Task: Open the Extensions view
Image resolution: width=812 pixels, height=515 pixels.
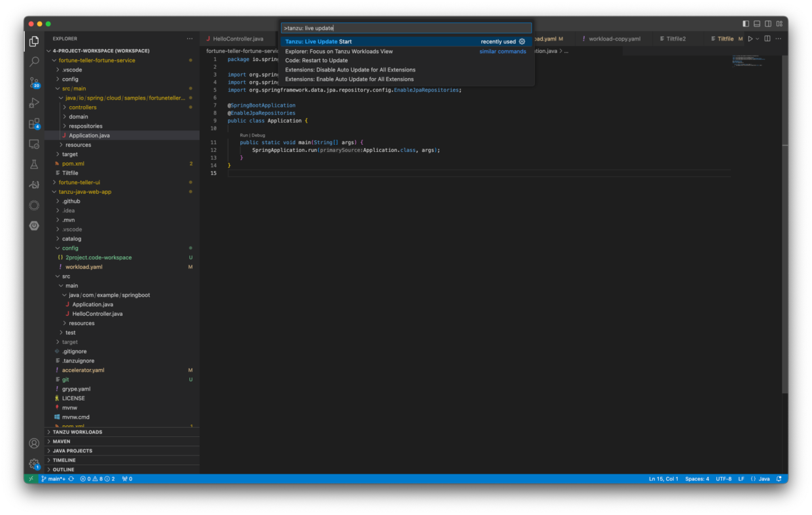Action: (x=33, y=123)
